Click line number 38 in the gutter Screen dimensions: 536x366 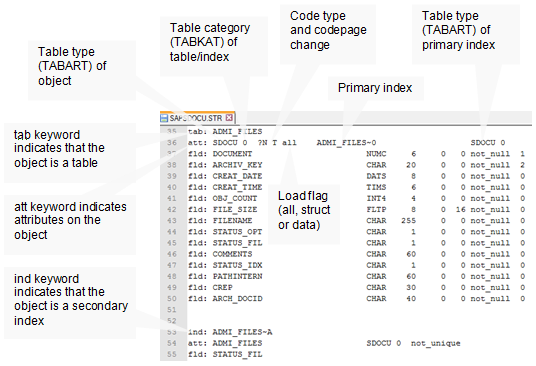pyautogui.click(x=172, y=165)
